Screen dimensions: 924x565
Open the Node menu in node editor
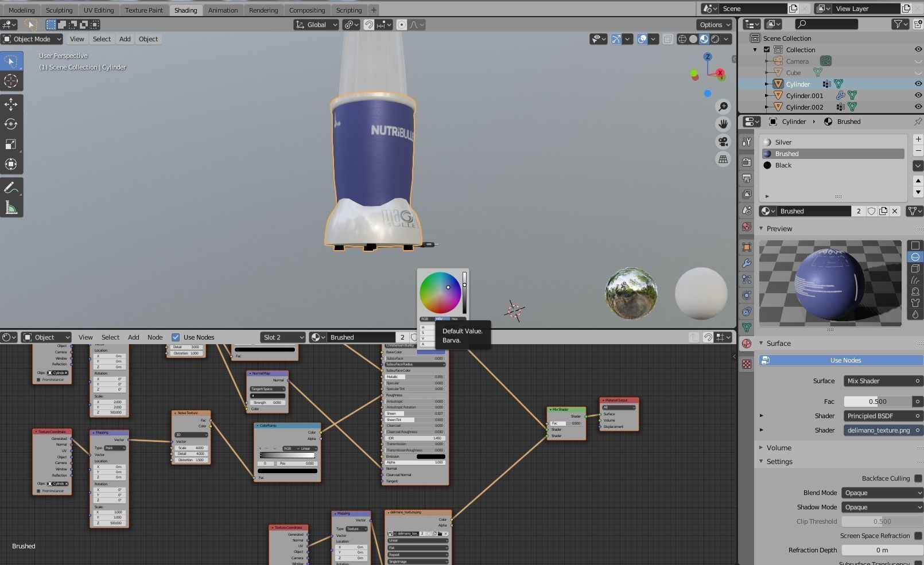pos(155,337)
